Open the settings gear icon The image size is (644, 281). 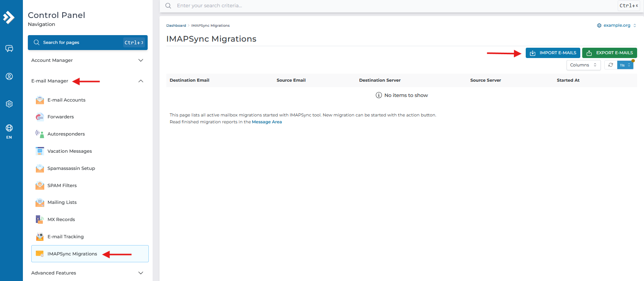(x=9, y=104)
